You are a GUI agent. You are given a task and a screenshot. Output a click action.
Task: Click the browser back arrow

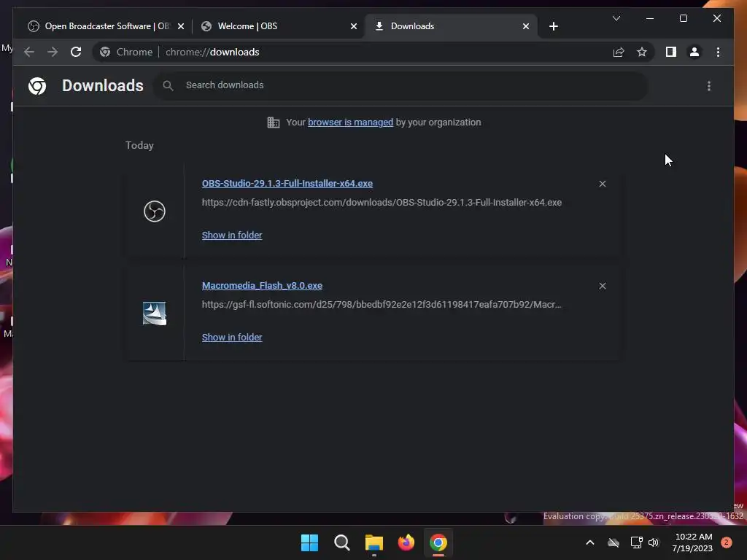(x=29, y=52)
